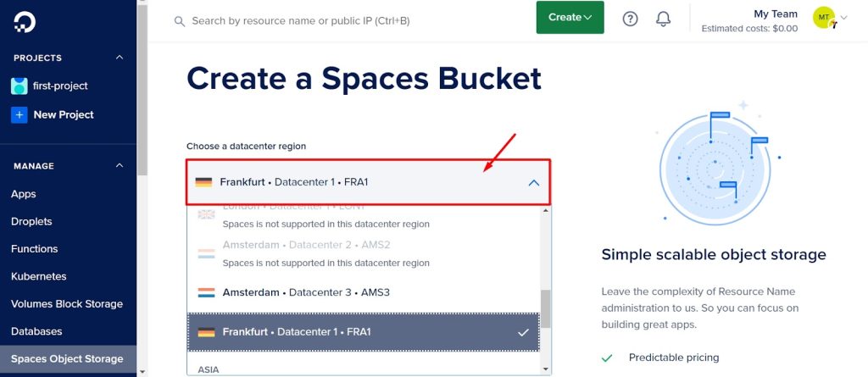Screen dimensions: 868x377
Task: Open Apps in the sidebar
Action: pyautogui.click(x=23, y=194)
